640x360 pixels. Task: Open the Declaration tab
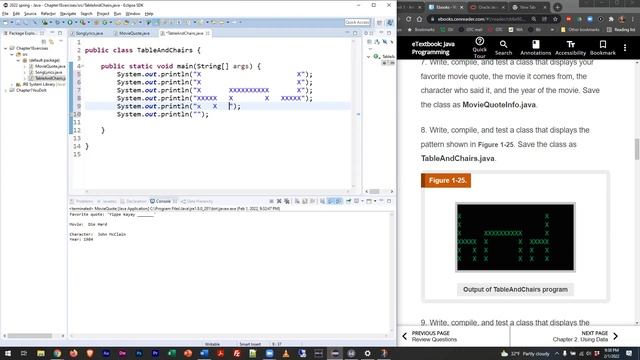(134, 201)
